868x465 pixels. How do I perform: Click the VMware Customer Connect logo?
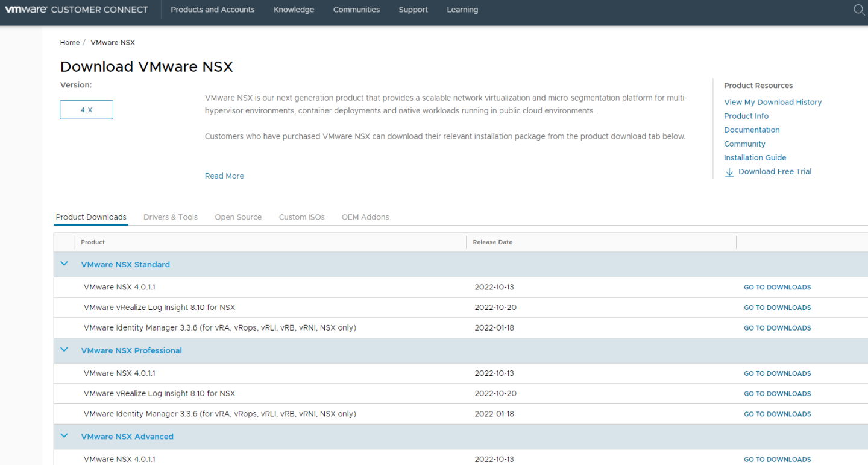77,10
